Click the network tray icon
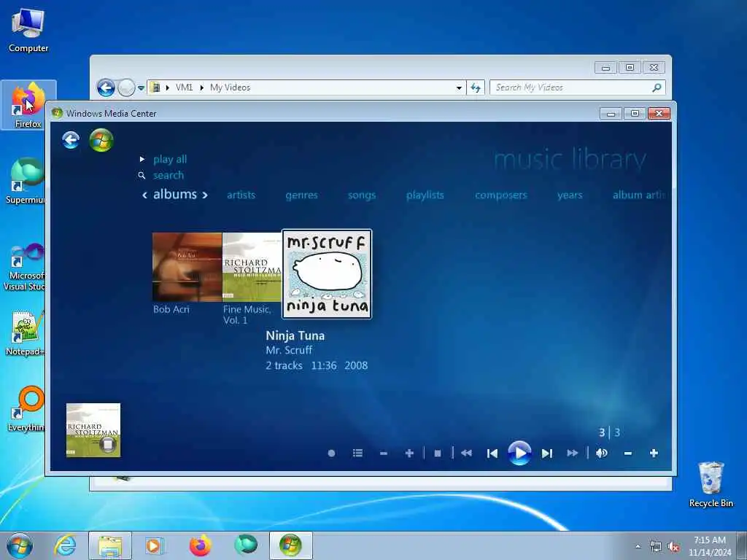The width and height of the screenshot is (747, 560). click(x=656, y=547)
